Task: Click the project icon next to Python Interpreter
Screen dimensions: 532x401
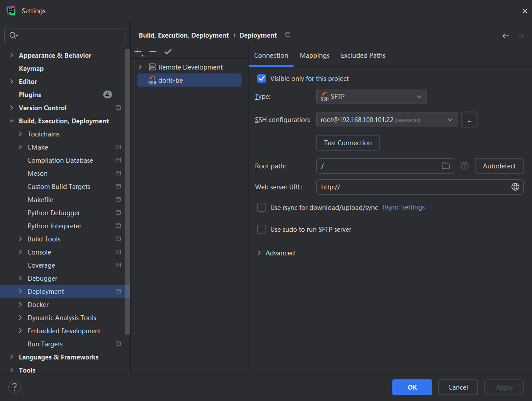Action: (118, 226)
